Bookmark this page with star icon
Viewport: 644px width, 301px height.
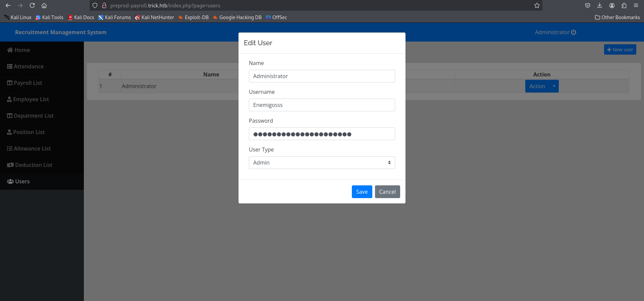[537, 5]
